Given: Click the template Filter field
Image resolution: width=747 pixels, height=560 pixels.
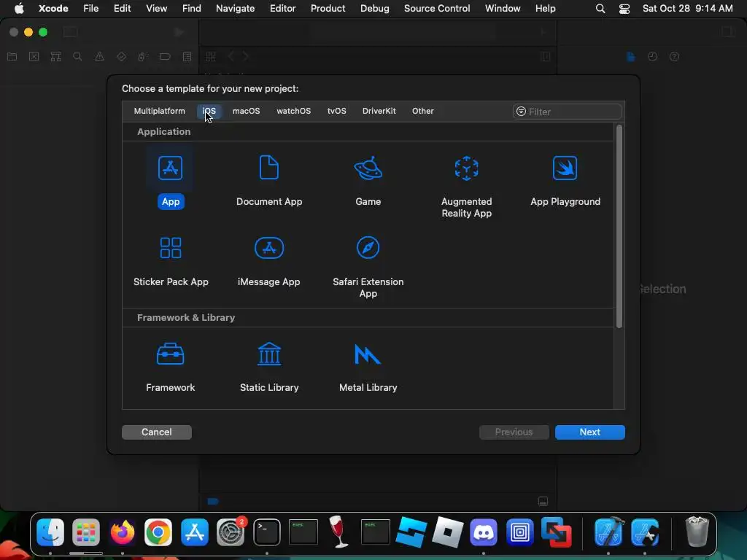Looking at the screenshot, I should (568, 112).
